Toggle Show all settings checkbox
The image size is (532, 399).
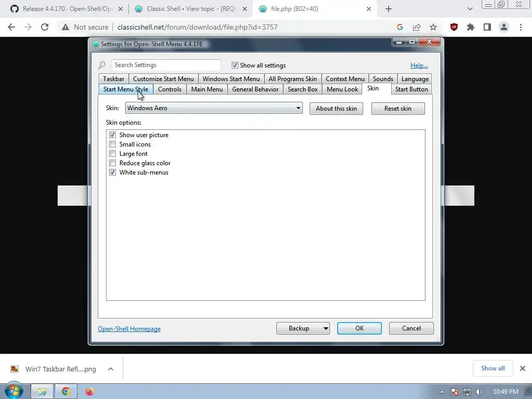tap(235, 65)
